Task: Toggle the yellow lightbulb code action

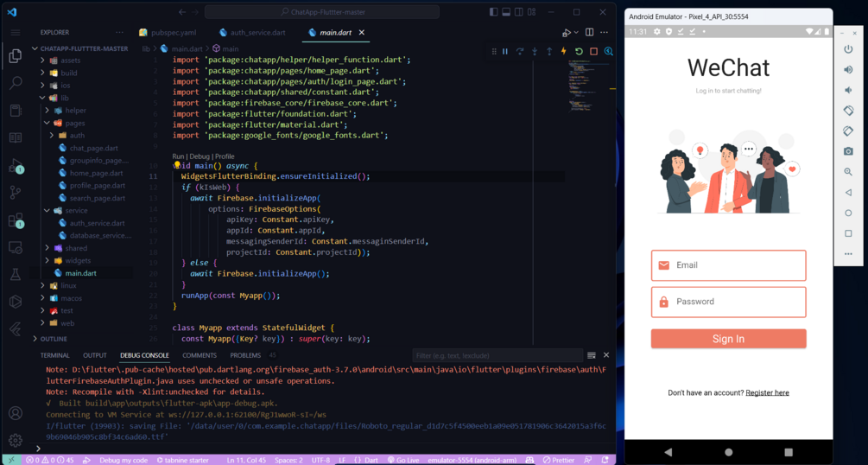Action: coord(177,164)
